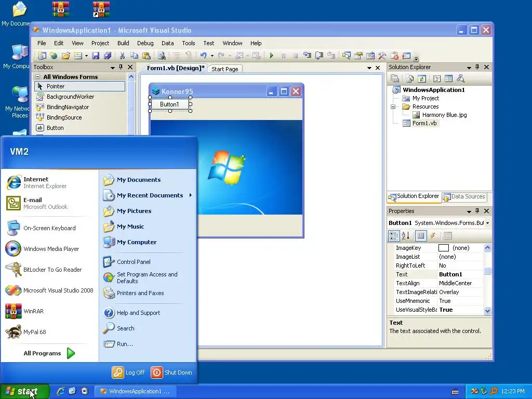Screen dimensions: 532x399
Task: Toggle the Categorized view in the Properties panel
Action: pyautogui.click(x=394, y=236)
